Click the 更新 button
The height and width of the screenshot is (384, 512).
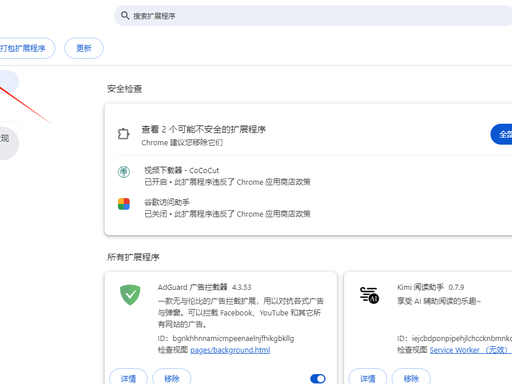pos(84,48)
